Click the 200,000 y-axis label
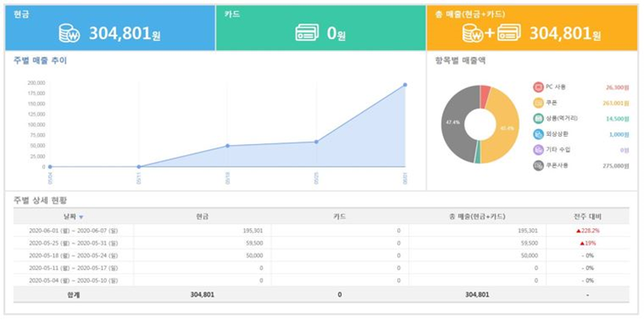The height and width of the screenshot is (320, 644). 37,82
